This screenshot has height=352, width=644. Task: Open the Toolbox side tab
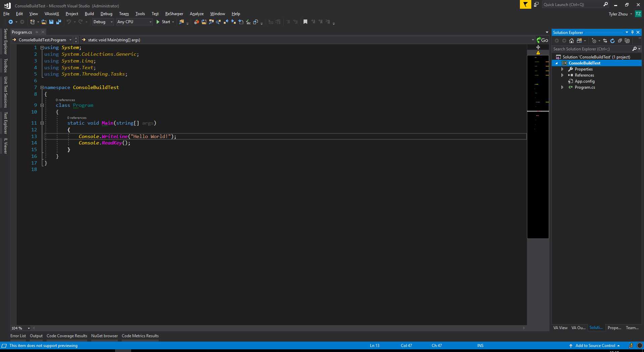coord(5,65)
